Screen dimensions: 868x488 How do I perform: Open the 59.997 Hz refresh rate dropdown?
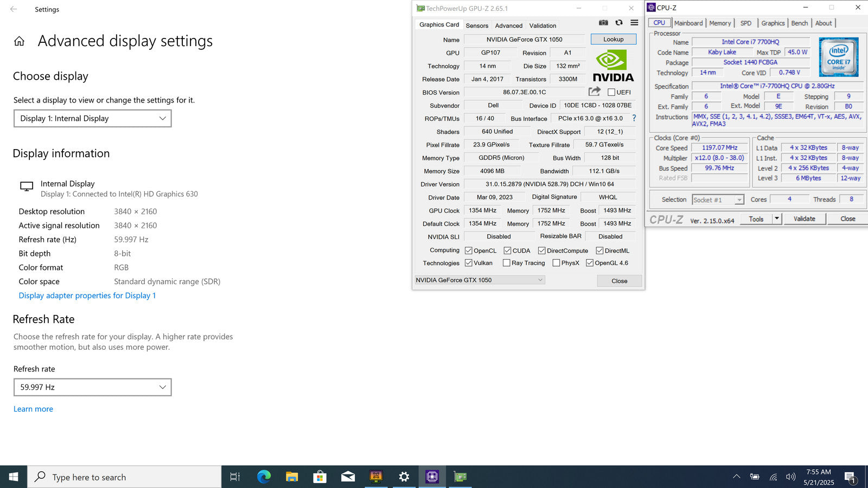pyautogui.click(x=93, y=387)
